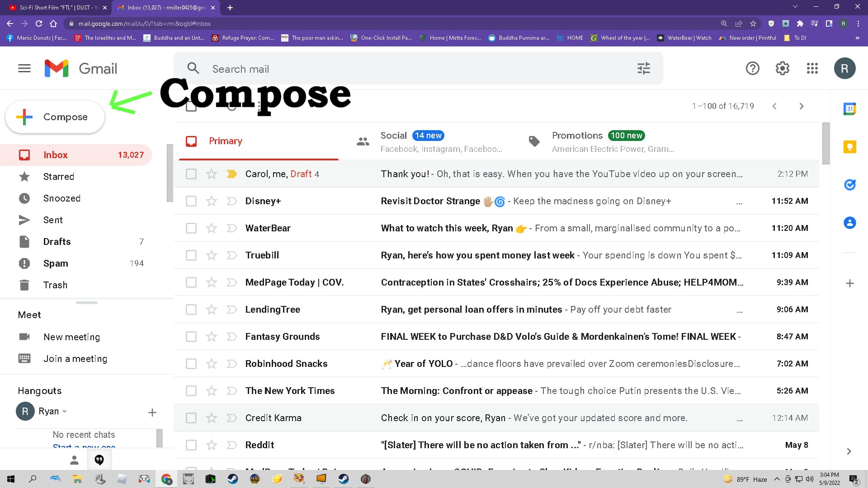
Task: Select the WaterBear email checkbox
Action: click(191, 228)
